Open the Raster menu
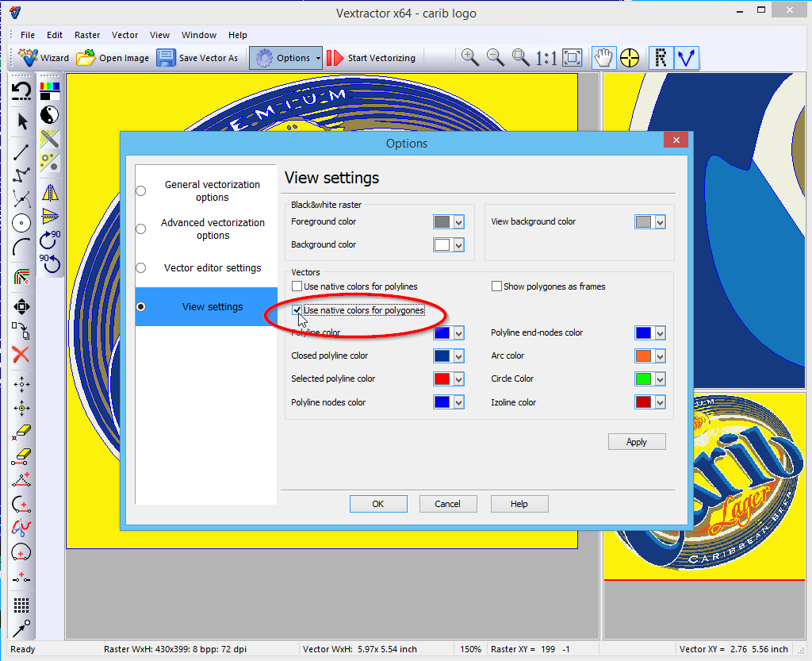 (87, 35)
